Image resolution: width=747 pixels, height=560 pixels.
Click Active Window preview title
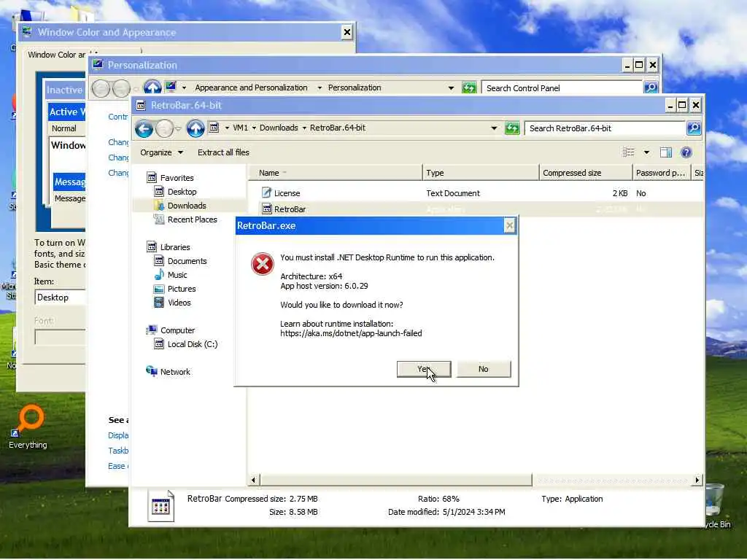[67, 112]
